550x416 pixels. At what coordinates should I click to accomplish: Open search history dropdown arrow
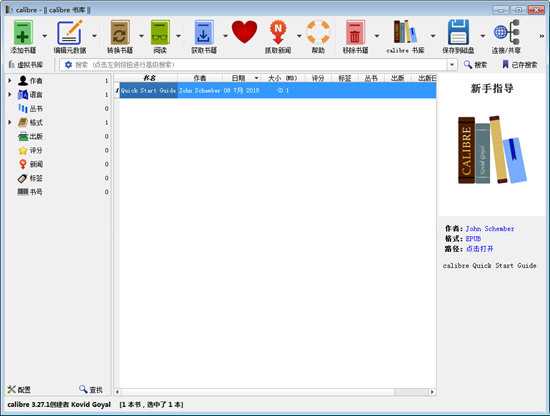click(452, 65)
